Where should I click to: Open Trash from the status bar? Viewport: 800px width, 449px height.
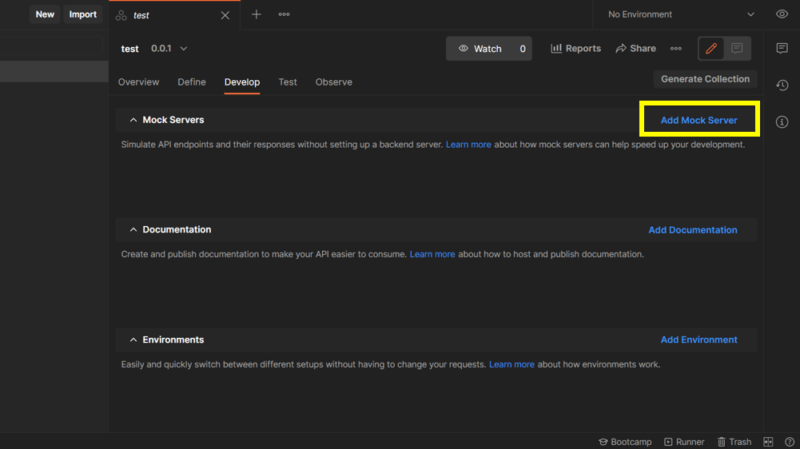click(x=734, y=442)
